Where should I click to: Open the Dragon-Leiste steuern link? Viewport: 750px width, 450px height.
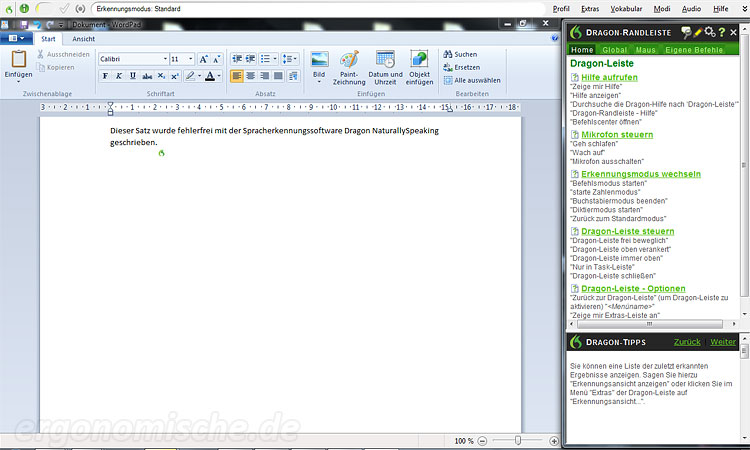(x=628, y=231)
